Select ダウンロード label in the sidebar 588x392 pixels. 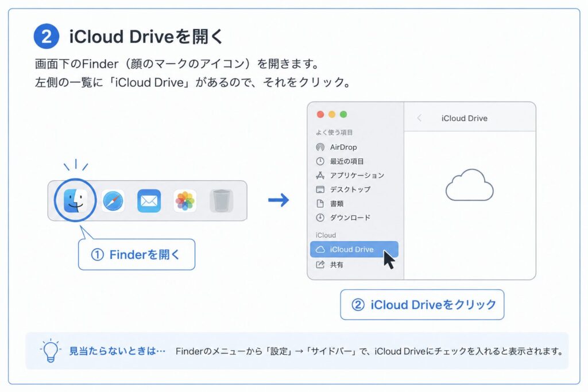pyautogui.click(x=350, y=218)
